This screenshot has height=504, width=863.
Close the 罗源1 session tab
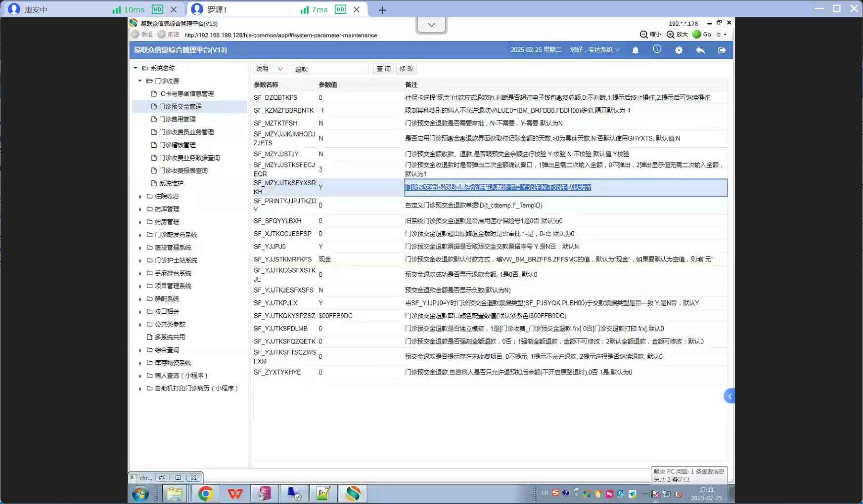point(357,9)
